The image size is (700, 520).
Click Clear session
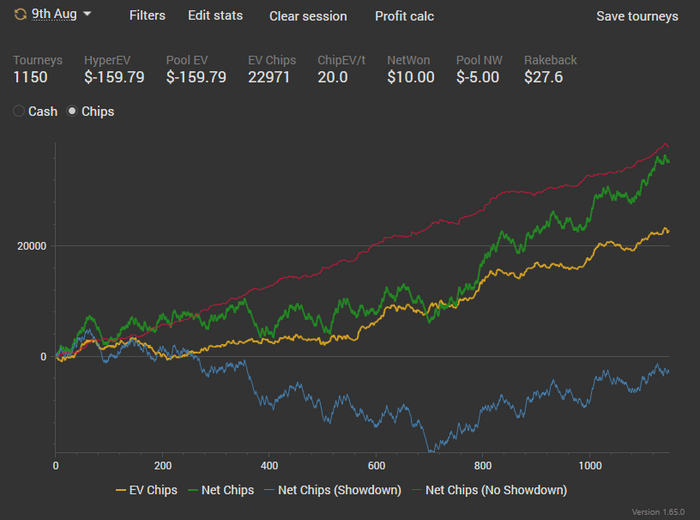pos(308,16)
